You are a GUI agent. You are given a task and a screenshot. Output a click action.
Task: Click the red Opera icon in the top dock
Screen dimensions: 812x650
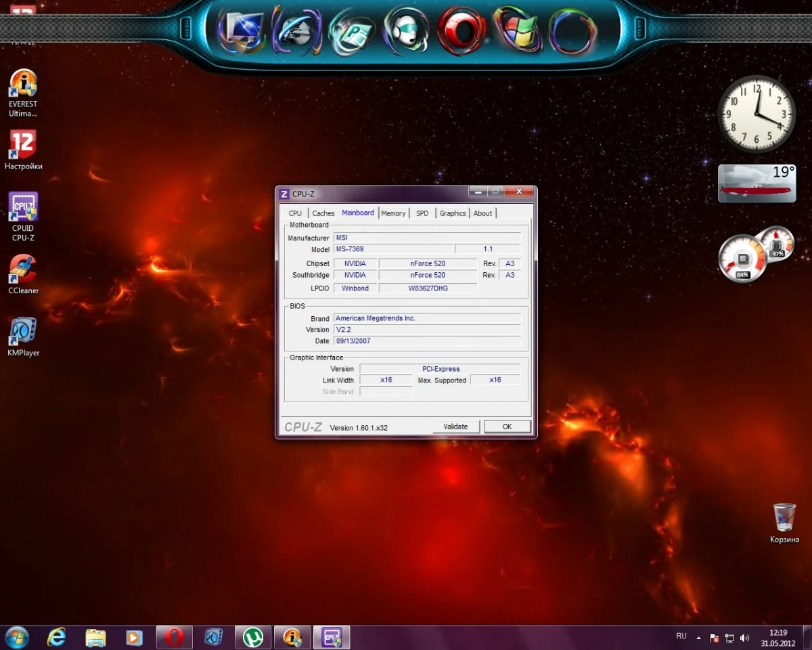click(461, 30)
